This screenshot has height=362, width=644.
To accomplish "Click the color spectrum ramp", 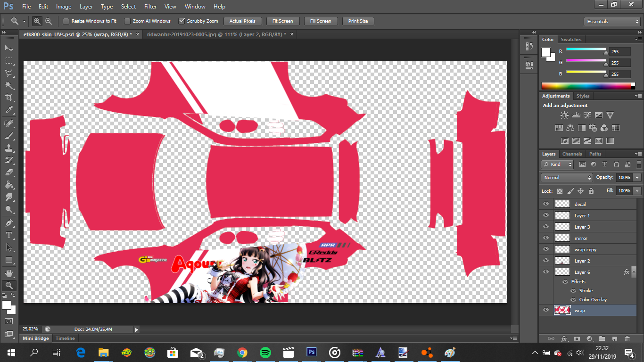I will pos(586,86).
